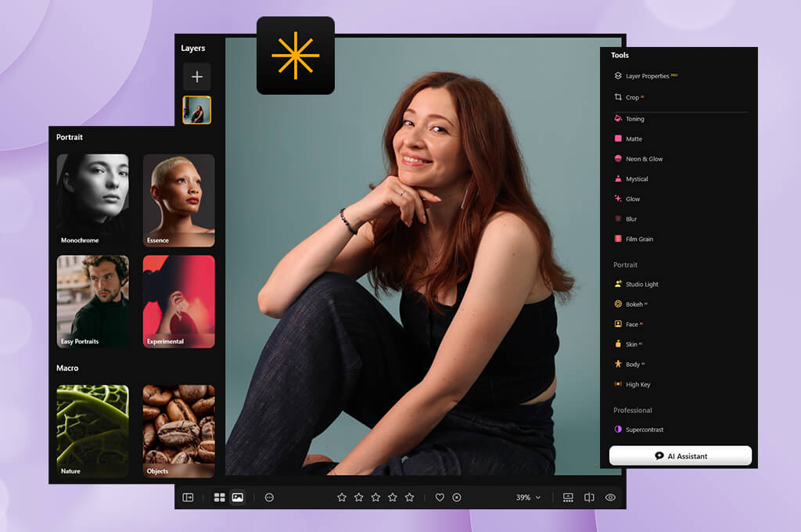Screen dimensions: 801x532
Task: Toggle the side panel icon in bottom bar
Action: pos(188,498)
